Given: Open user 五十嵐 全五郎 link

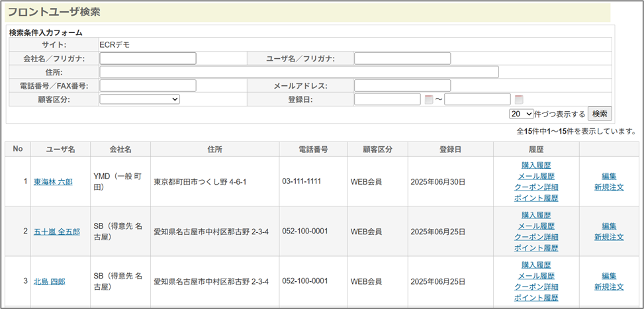Looking at the screenshot, I should [56, 232].
